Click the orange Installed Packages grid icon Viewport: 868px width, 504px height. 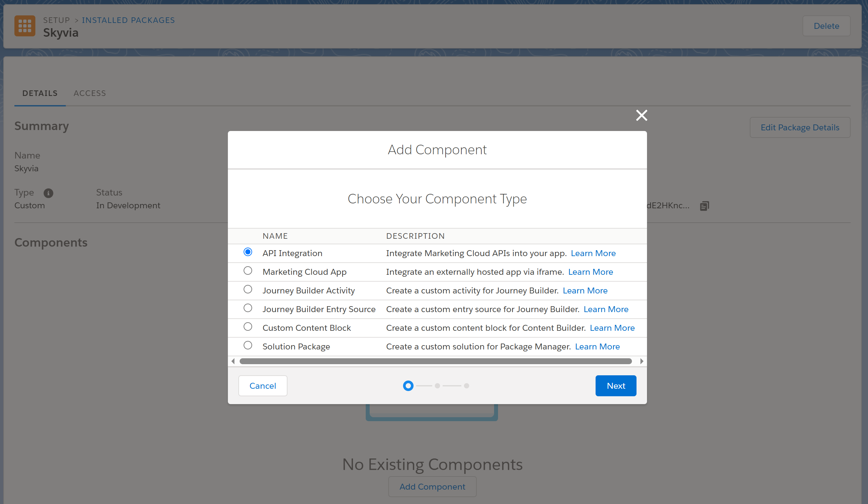pos(25,26)
